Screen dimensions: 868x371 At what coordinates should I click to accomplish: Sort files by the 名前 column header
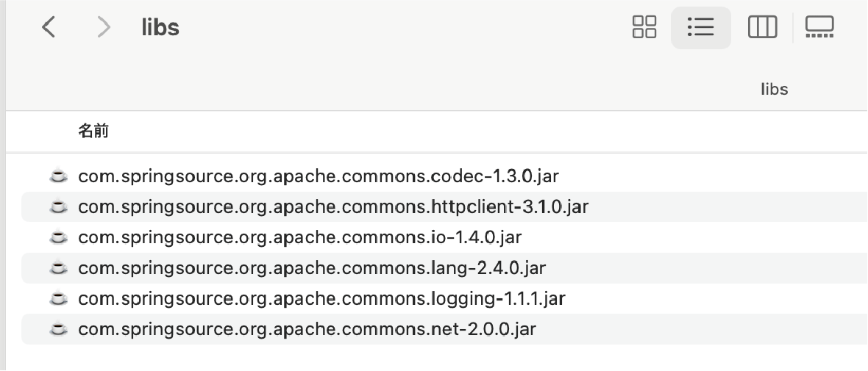[93, 132]
